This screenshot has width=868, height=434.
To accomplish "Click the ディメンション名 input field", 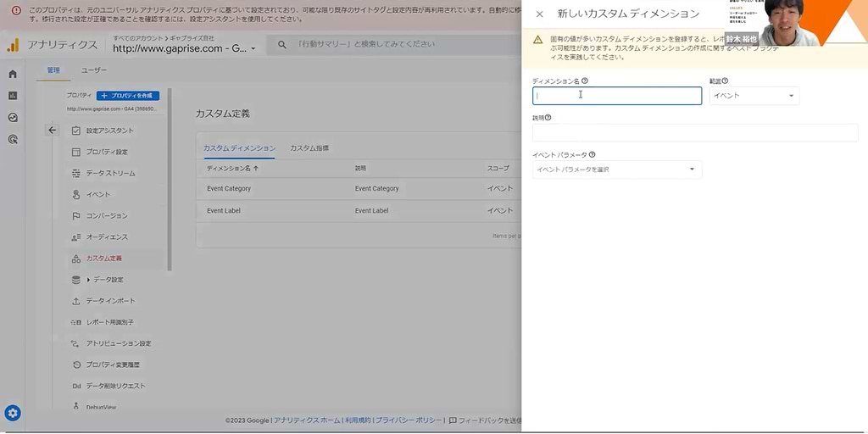I will (616, 96).
